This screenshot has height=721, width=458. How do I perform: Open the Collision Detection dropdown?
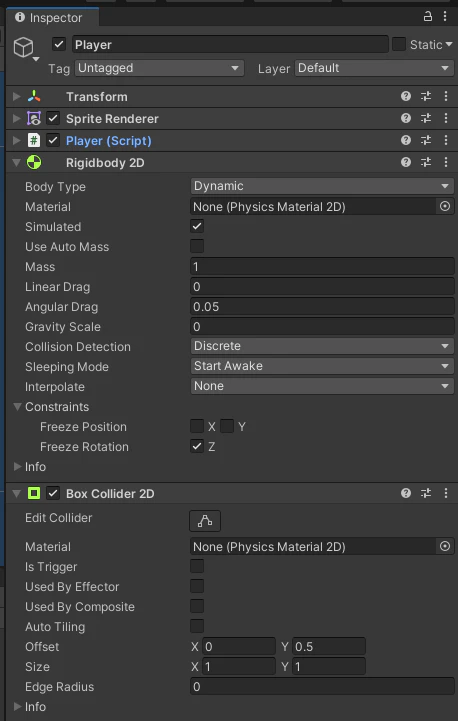[322, 346]
